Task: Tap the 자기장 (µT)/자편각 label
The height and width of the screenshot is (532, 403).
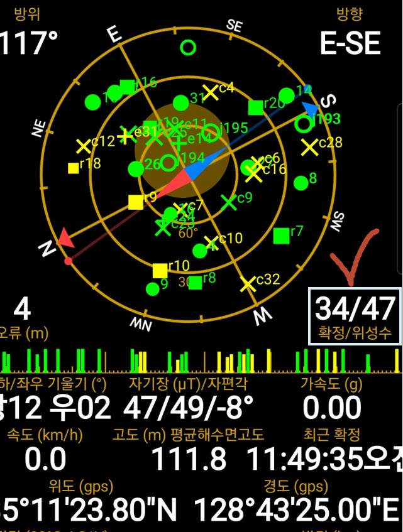Action: point(188,384)
